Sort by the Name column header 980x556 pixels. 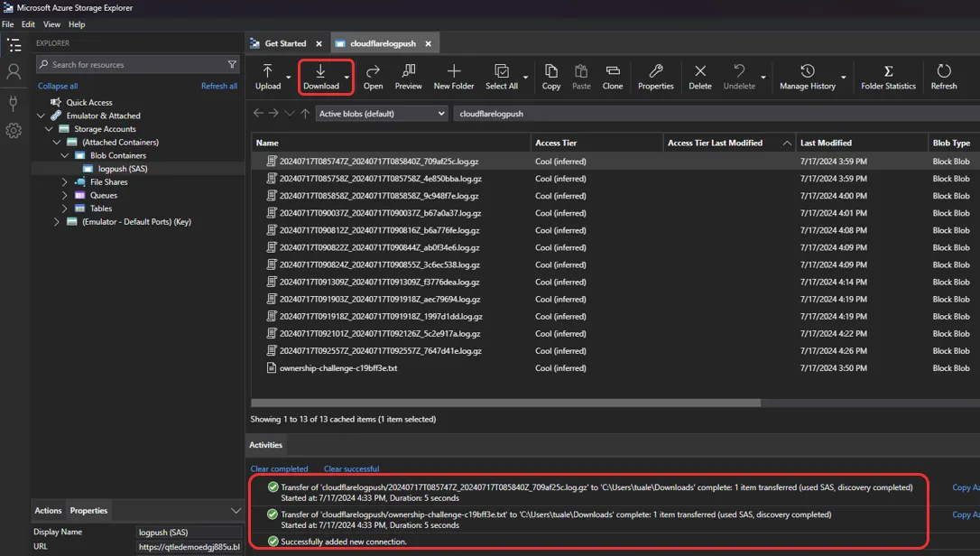click(x=391, y=144)
